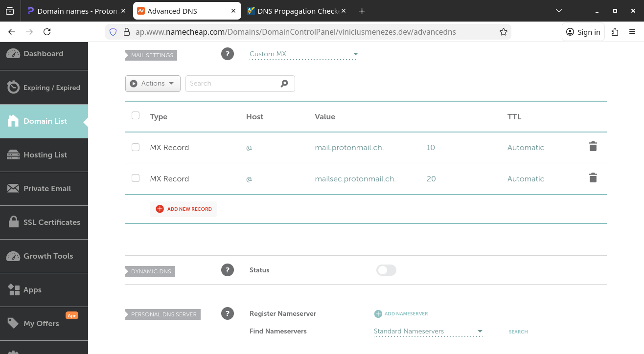
Task: Open the browser extensions puzzle icon
Action: [x=615, y=32]
